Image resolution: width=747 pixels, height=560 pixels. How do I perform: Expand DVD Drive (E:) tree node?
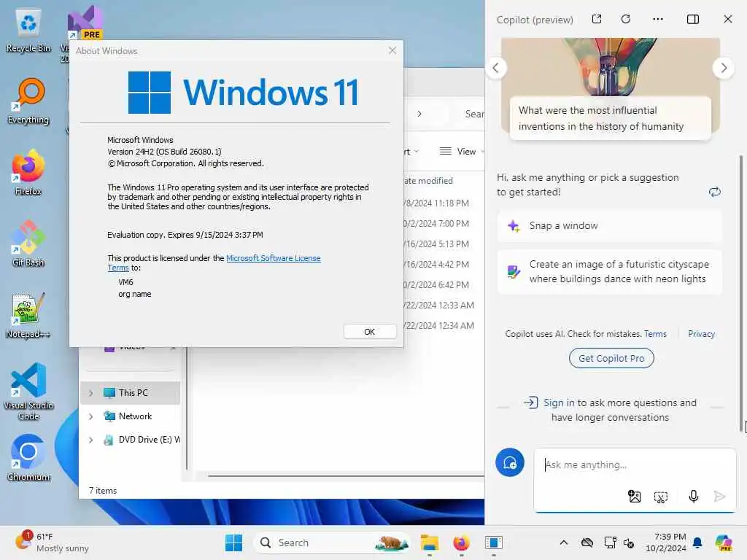point(91,440)
